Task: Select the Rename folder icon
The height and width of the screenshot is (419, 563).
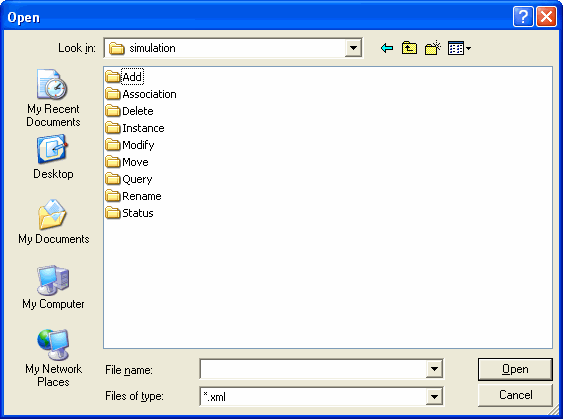Action: [x=113, y=196]
